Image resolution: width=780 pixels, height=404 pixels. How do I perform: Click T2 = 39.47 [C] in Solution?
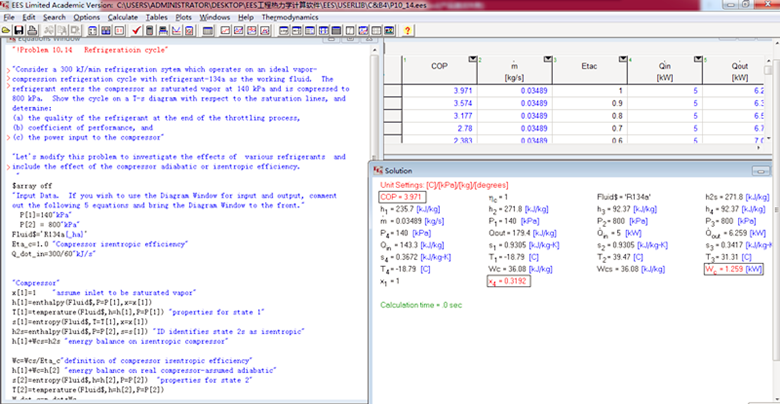620,257
